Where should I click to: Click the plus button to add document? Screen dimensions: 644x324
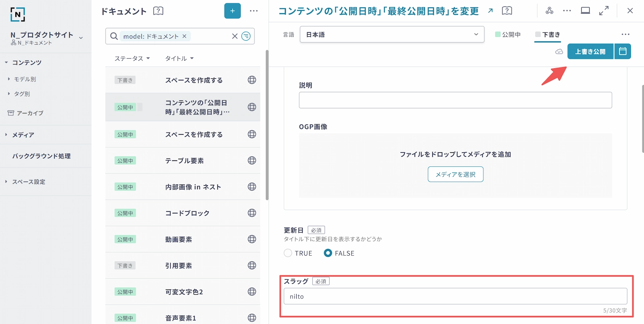(232, 11)
